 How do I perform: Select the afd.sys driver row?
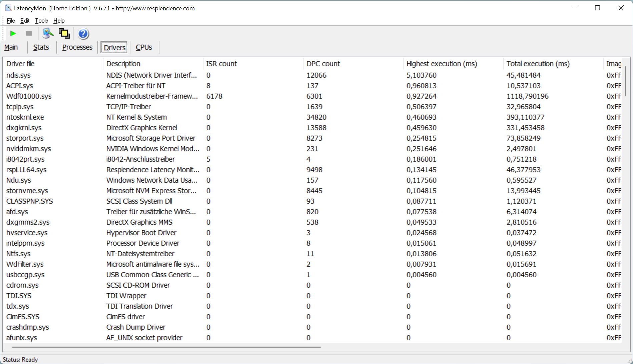[313, 212]
